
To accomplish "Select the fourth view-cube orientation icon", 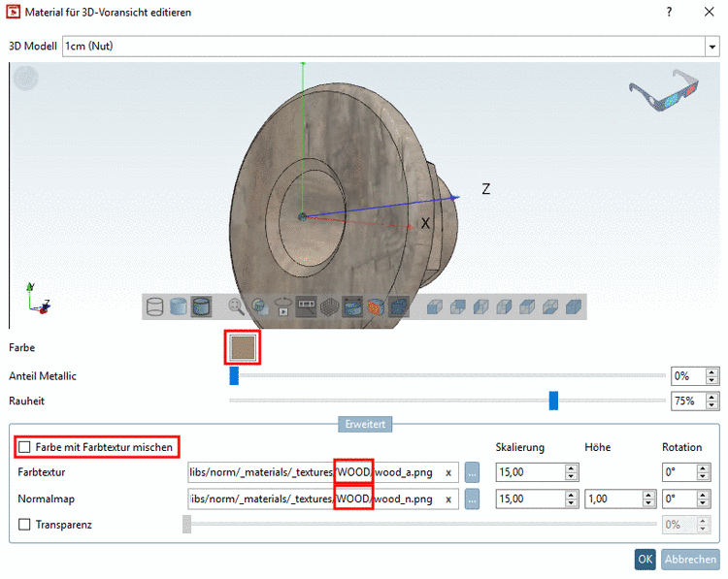I will pyautogui.click(x=504, y=307).
